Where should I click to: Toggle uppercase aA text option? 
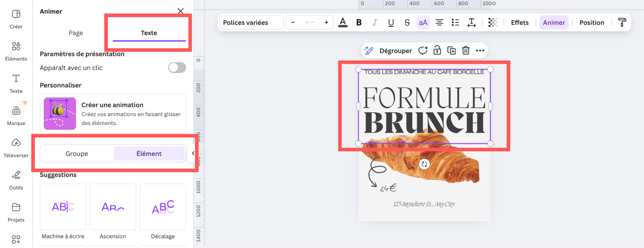point(423,23)
